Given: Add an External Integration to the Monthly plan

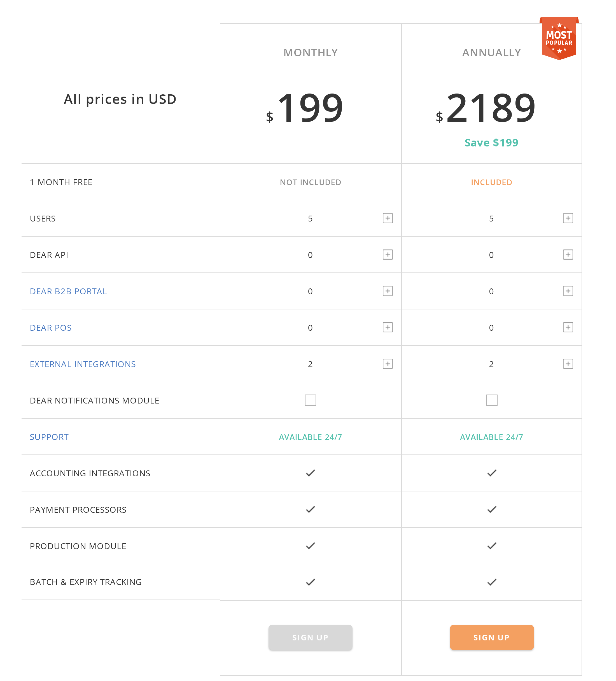Looking at the screenshot, I should pos(388,364).
